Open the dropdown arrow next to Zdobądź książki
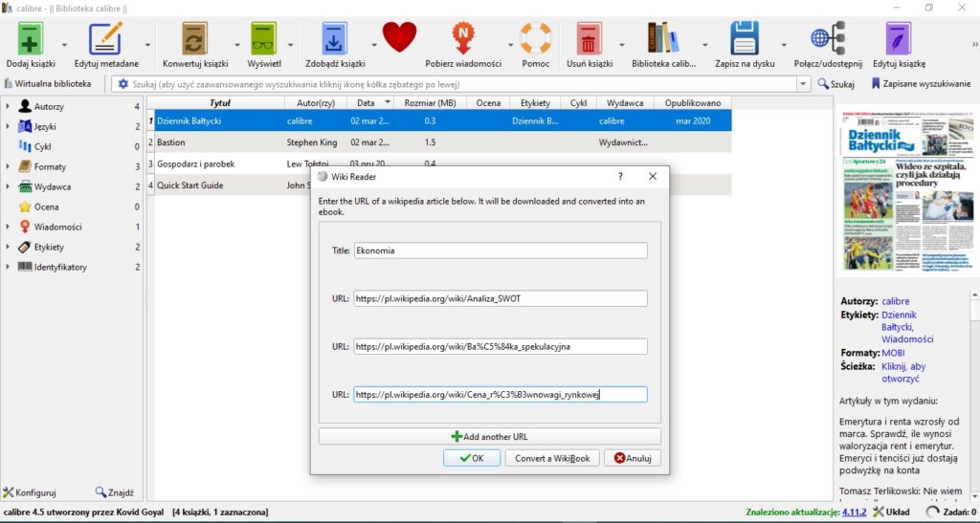 [374, 45]
